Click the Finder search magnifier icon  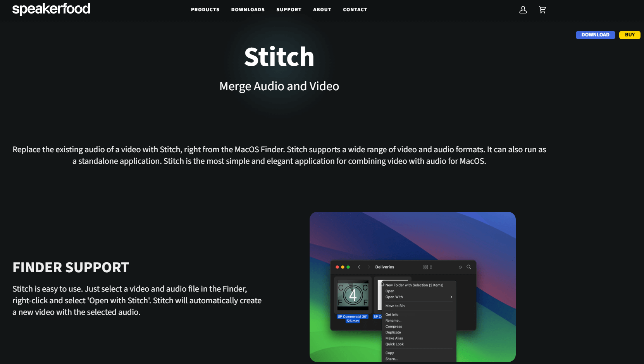(x=468, y=267)
